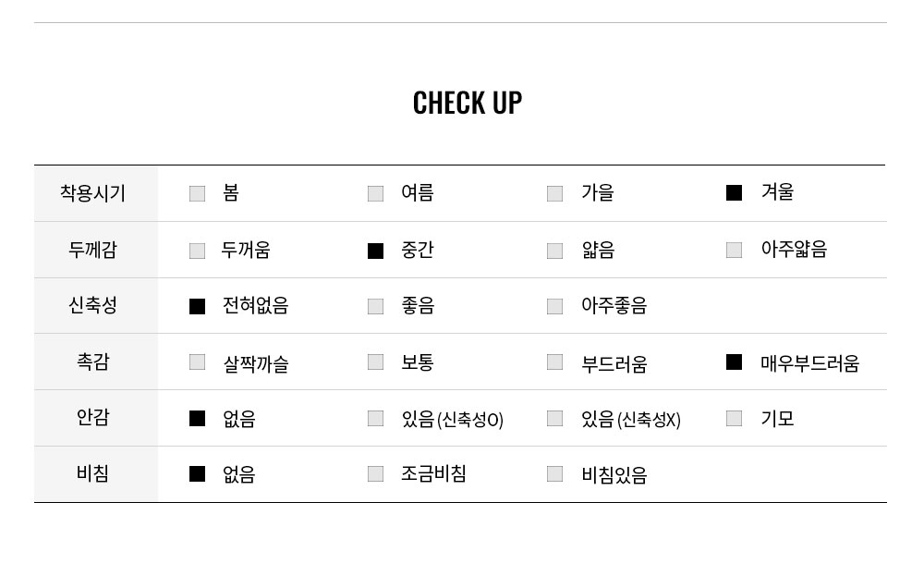Screen dimensions: 924x576
Task: Check the 조금비침 checkbox
Action: [375, 474]
